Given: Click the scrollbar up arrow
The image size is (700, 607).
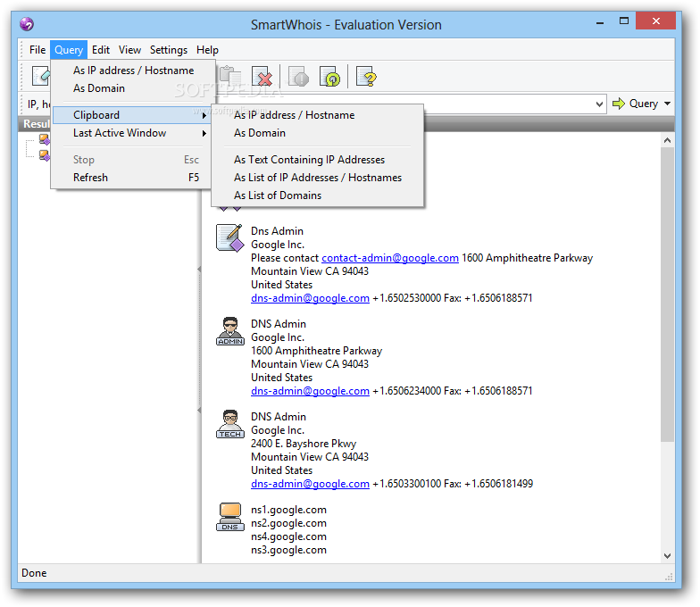Looking at the screenshot, I should tap(668, 141).
